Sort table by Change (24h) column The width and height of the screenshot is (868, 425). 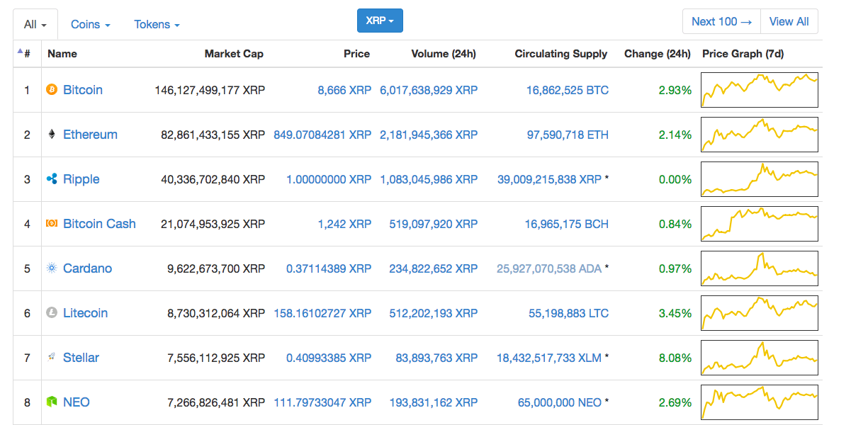coord(658,54)
